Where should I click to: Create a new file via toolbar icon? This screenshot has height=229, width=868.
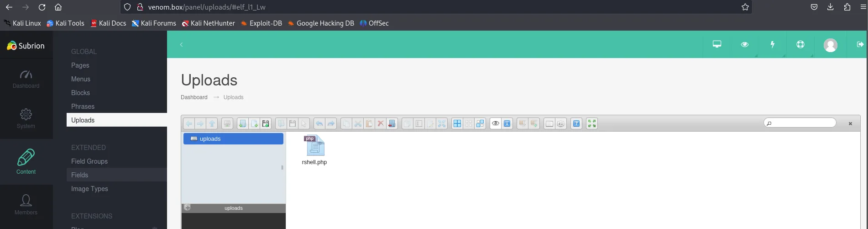254,123
